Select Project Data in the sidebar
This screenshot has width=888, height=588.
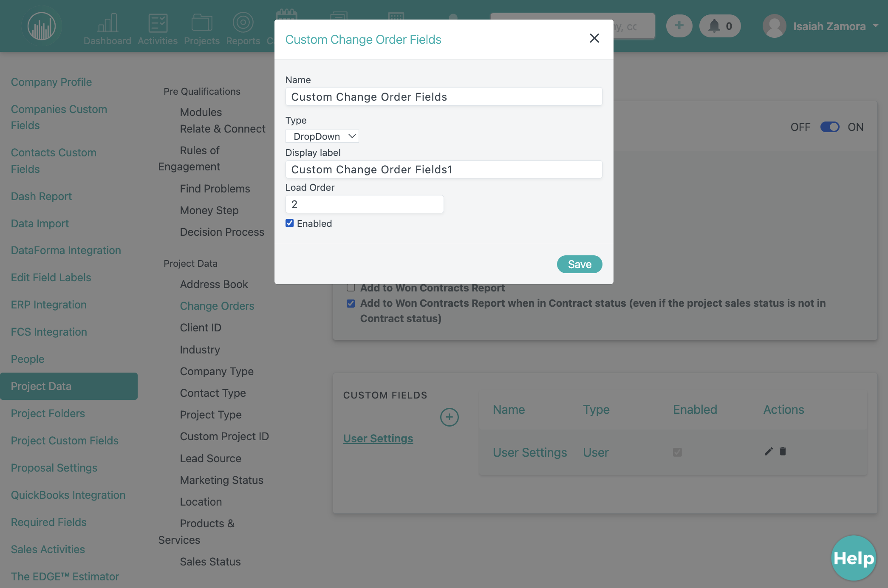(69, 386)
